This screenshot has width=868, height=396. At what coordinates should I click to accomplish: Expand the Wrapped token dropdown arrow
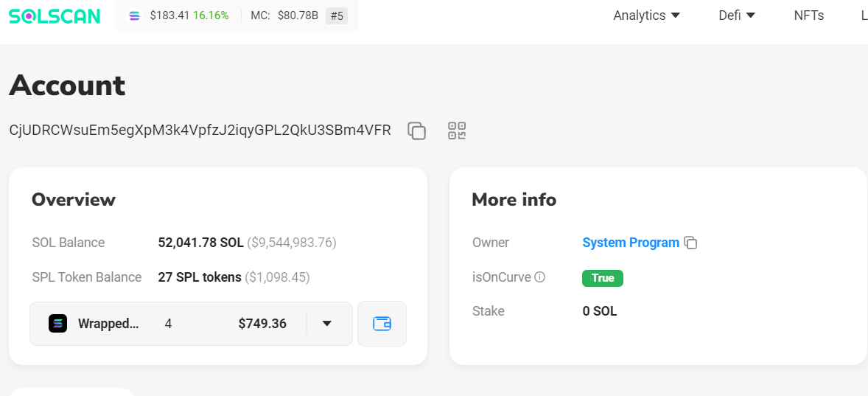pos(327,323)
